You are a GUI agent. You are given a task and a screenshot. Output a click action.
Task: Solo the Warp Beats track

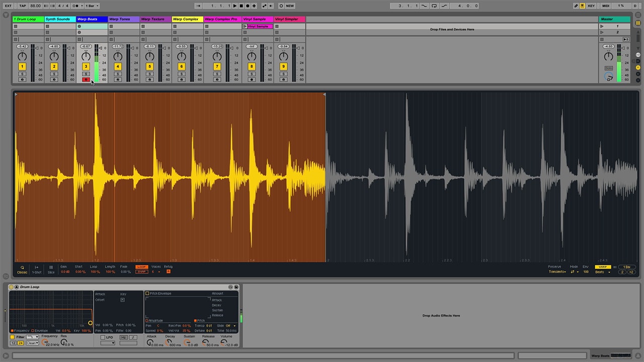click(x=86, y=73)
